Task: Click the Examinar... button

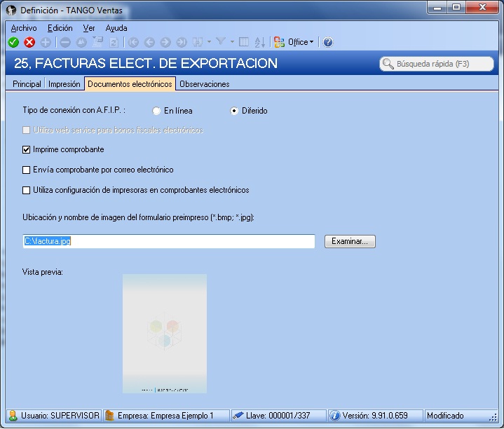Action: 350,241
